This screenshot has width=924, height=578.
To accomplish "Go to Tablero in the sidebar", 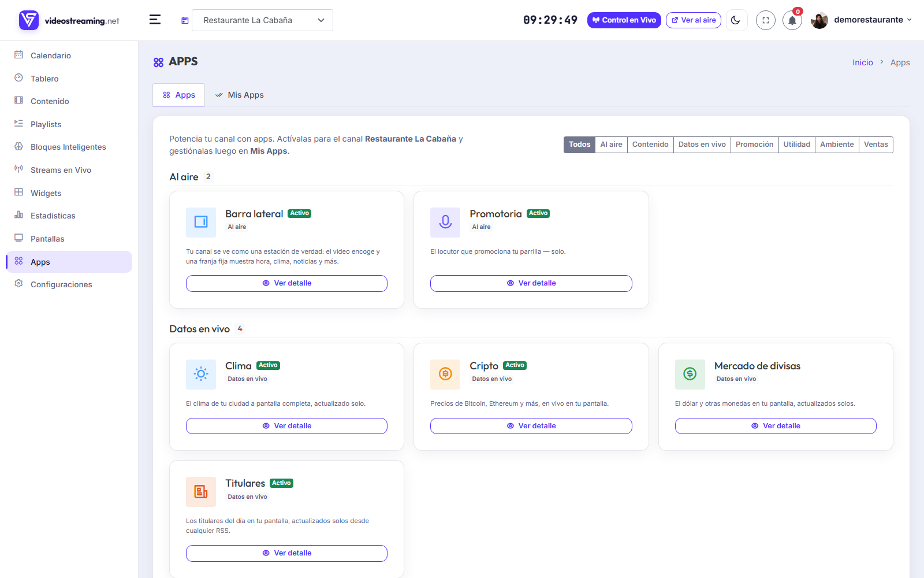I will tap(69, 79).
